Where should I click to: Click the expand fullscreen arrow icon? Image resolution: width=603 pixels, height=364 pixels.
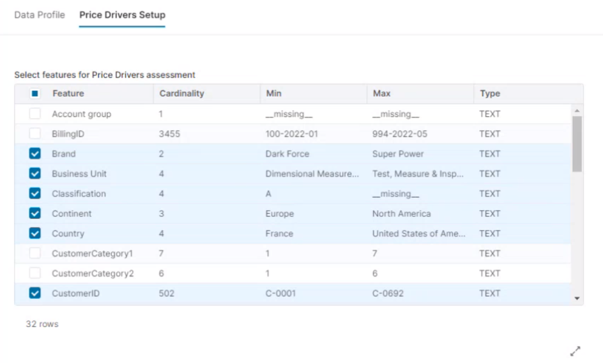[575, 351]
